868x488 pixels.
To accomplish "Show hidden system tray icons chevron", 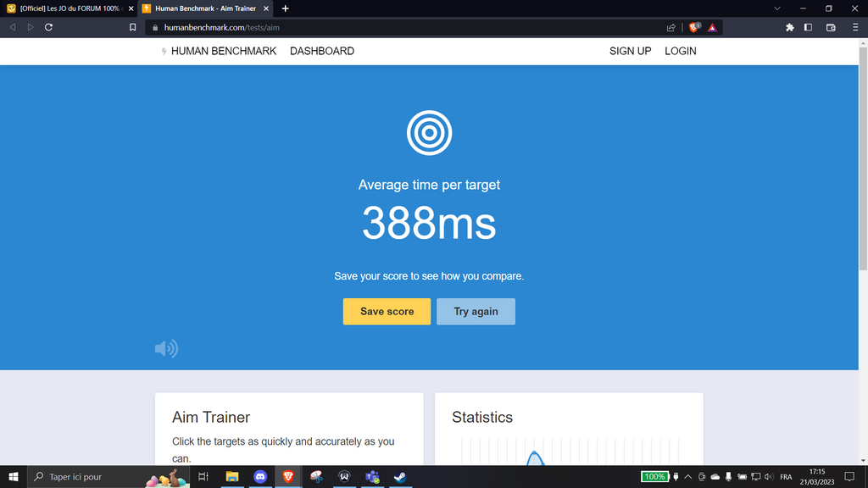I will click(x=687, y=477).
